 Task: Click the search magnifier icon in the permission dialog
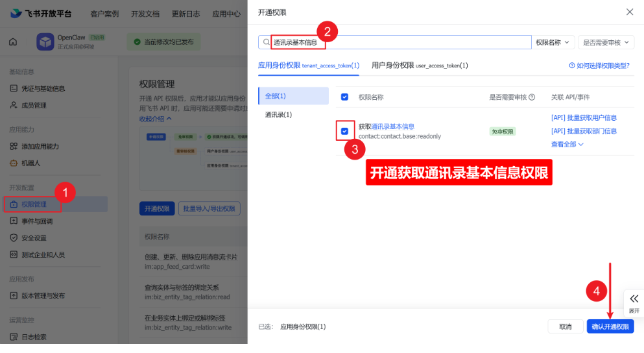click(x=266, y=42)
